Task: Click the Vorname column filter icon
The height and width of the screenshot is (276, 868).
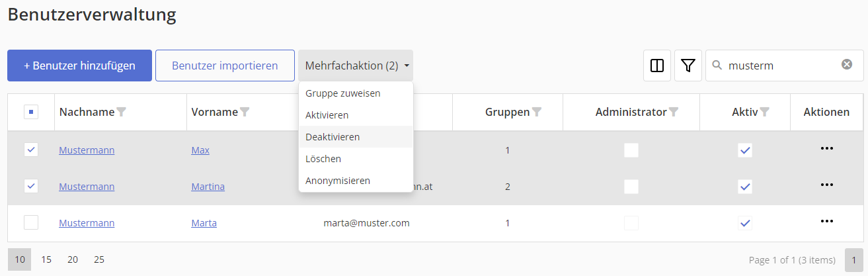Action: coord(245,113)
